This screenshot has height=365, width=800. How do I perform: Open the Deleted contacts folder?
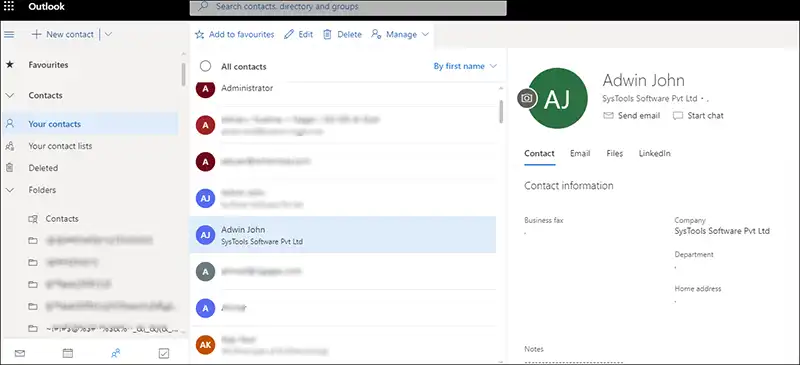[x=43, y=168]
